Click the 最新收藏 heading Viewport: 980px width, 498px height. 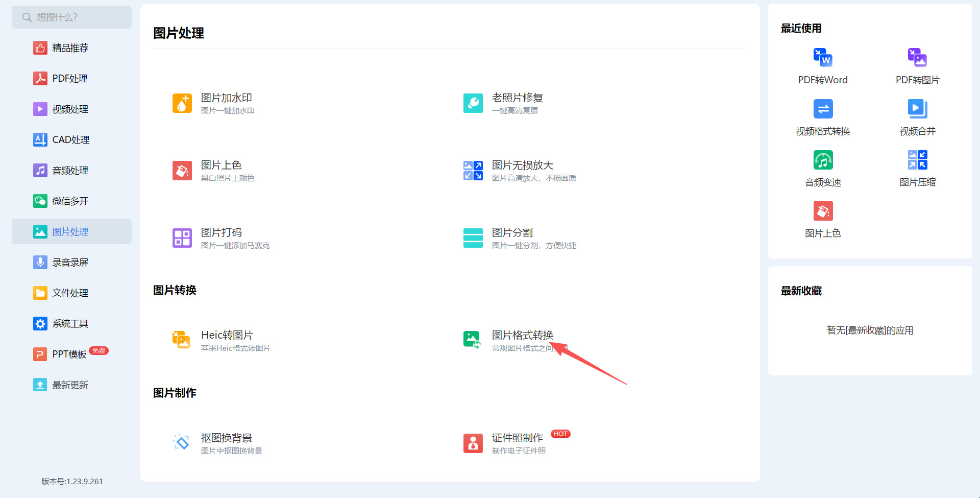click(x=801, y=291)
